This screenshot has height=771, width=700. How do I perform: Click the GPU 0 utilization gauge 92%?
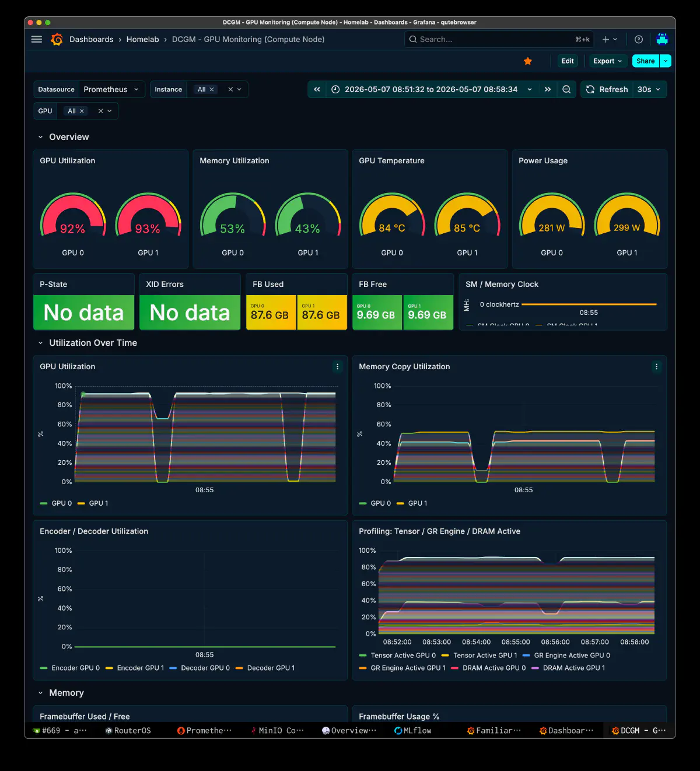(73, 216)
